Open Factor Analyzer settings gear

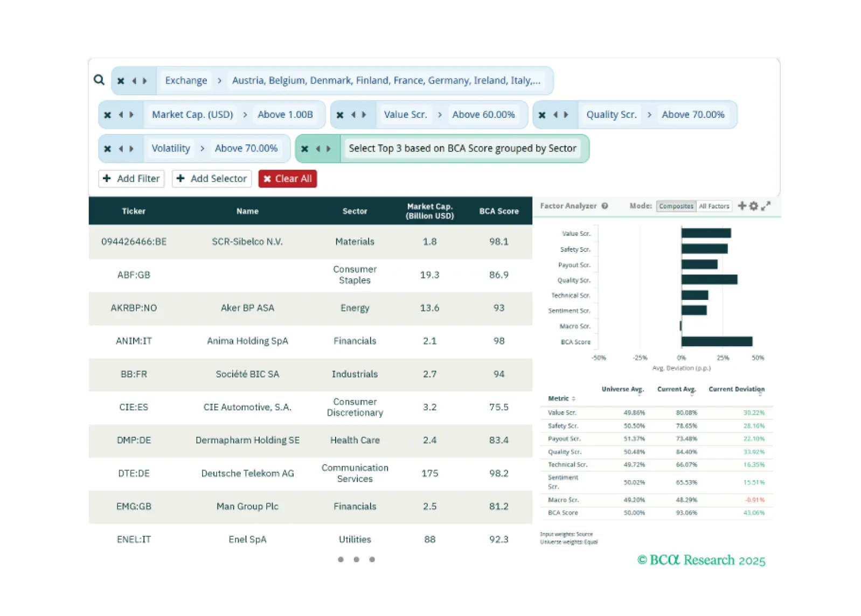[x=753, y=206]
